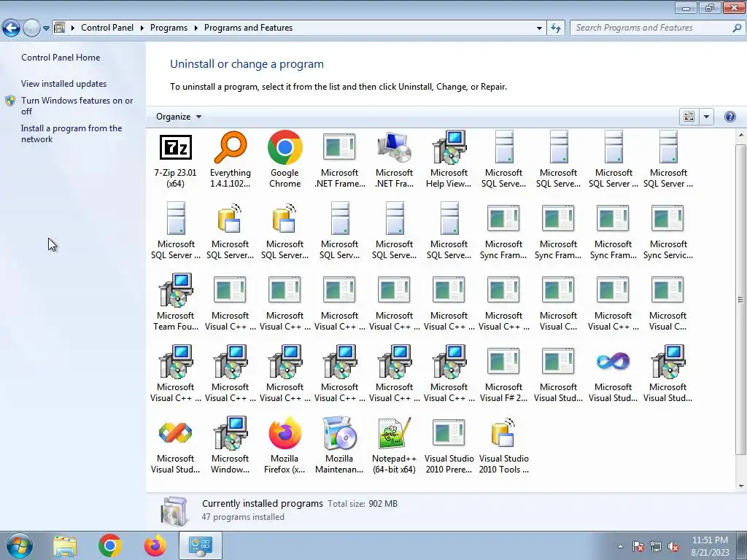Select second Microsoft .NET Framework installer-disc icon
The height and width of the screenshot is (560, 747).
(x=394, y=159)
